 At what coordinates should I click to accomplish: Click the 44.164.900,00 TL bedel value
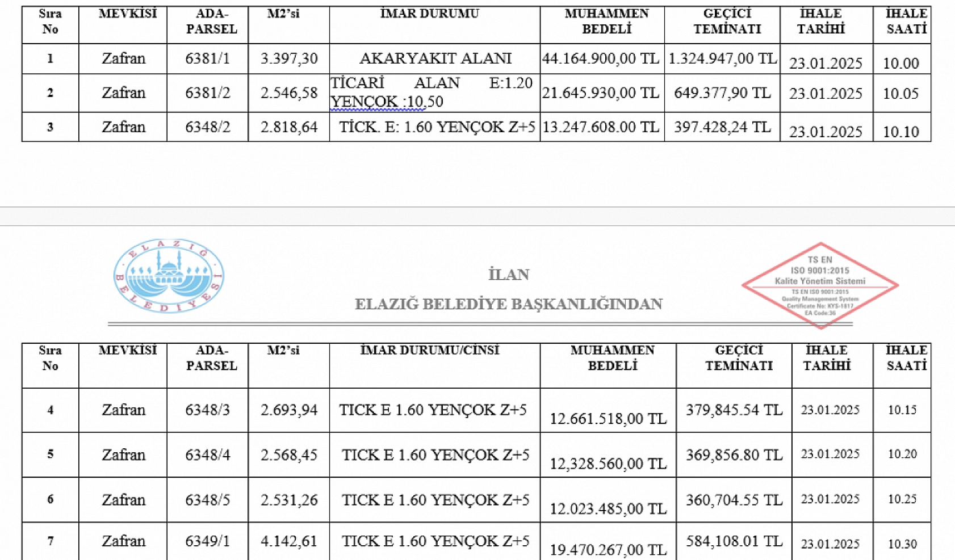point(601,57)
